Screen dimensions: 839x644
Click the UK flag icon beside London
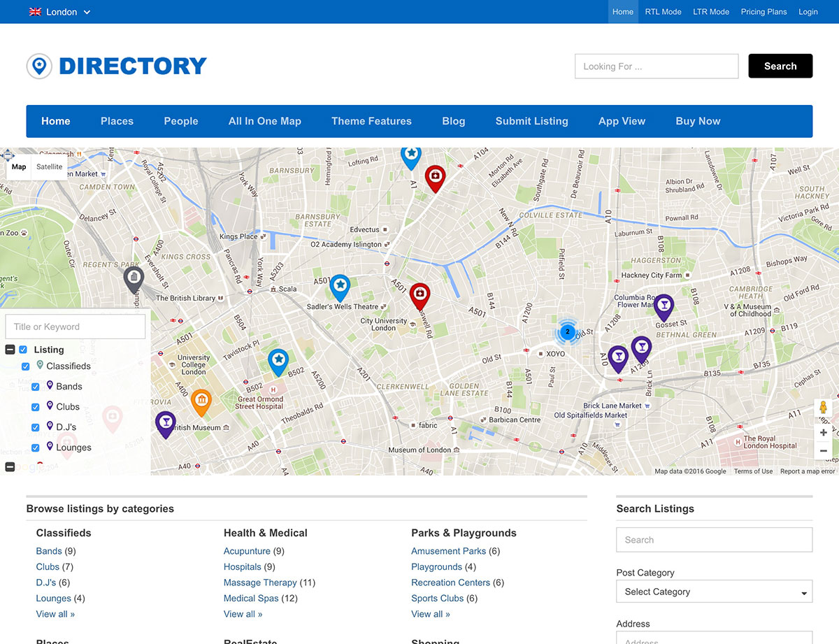pyautogui.click(x=35, y=12)
